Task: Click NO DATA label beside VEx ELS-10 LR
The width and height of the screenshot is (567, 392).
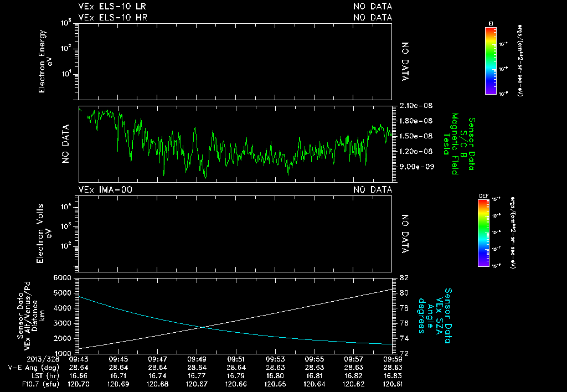Action: click(x=373, y=7)
